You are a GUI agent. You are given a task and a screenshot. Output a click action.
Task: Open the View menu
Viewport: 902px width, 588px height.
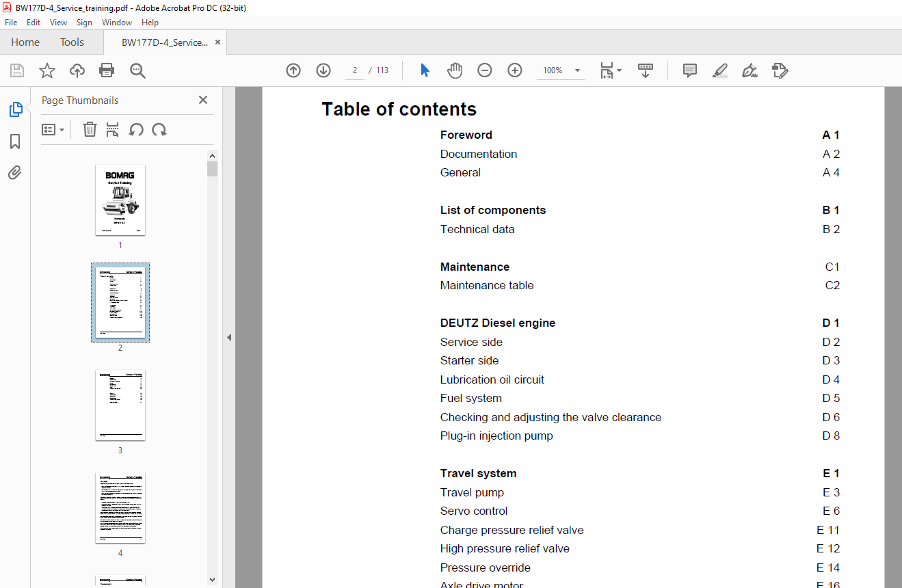(59, 23)
